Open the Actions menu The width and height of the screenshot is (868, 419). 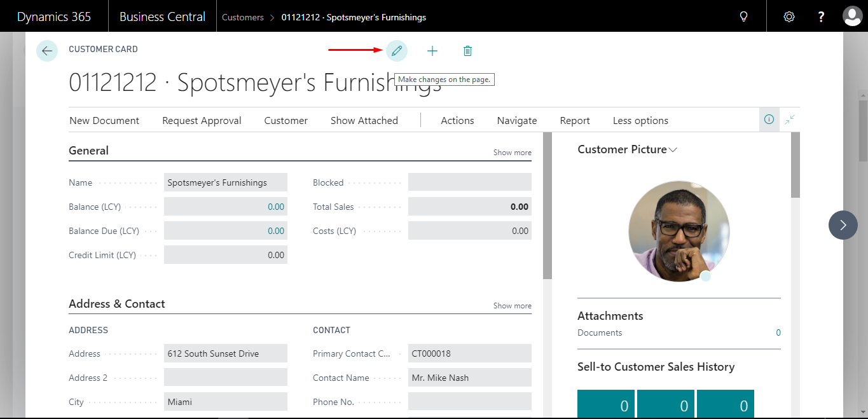pyautogui.click(x=458, y=121)
